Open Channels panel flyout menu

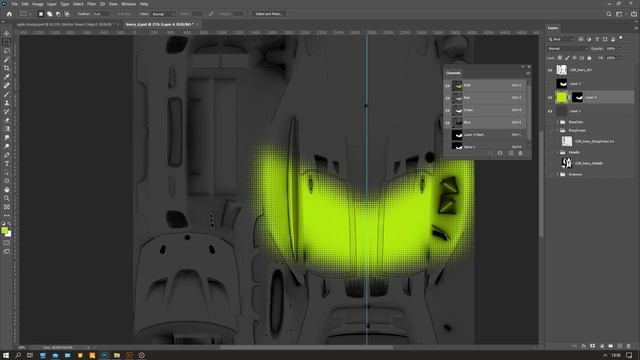pyautogui.click(x=528, y=73)
